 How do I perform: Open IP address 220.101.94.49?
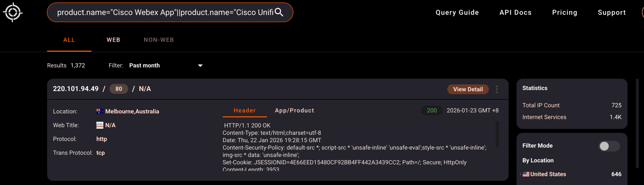click(76, 89)
